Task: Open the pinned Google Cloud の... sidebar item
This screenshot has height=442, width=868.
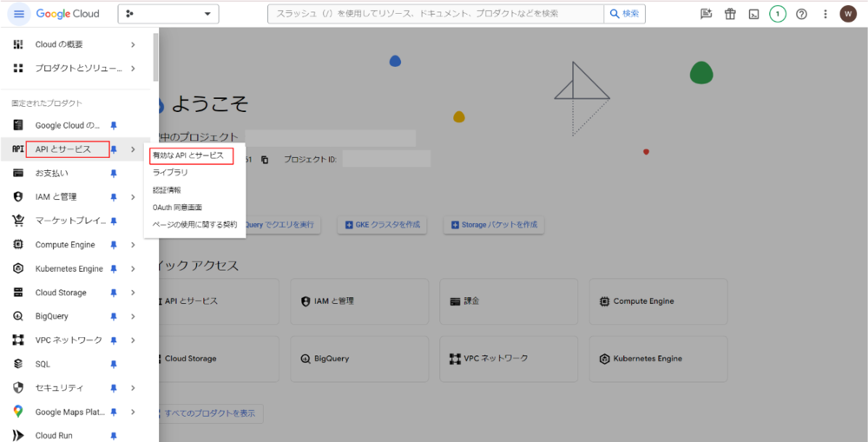Action: (x=68, y=125)
